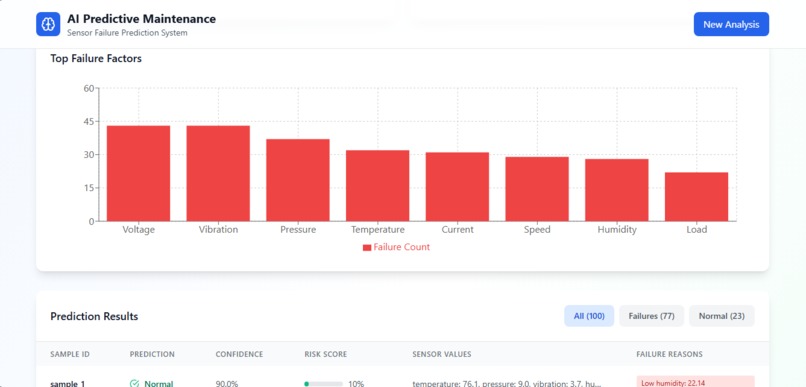Select the Current bar

(x=457, y=187)
